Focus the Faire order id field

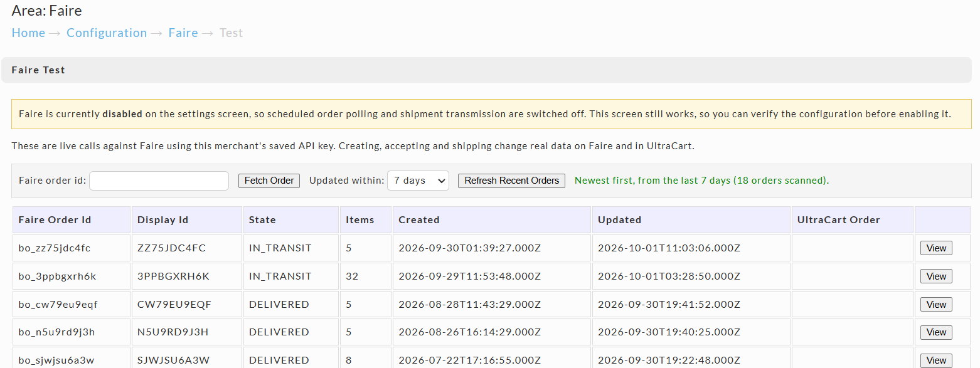159,181
